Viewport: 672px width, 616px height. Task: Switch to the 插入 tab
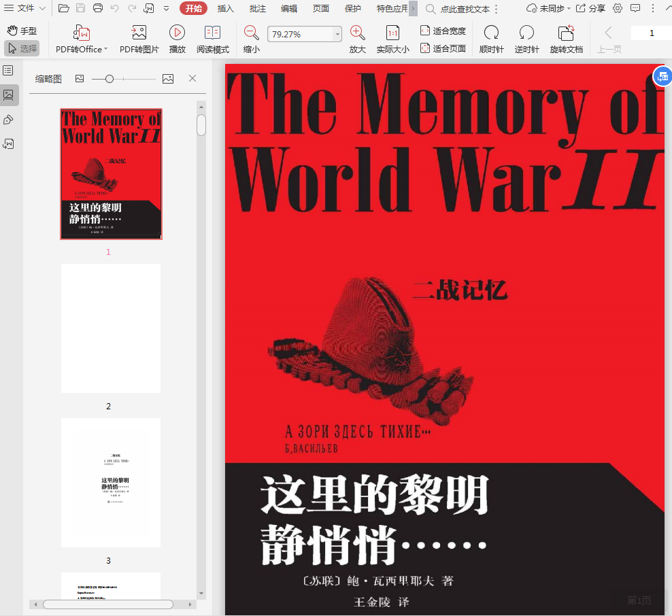coord(225,9)
